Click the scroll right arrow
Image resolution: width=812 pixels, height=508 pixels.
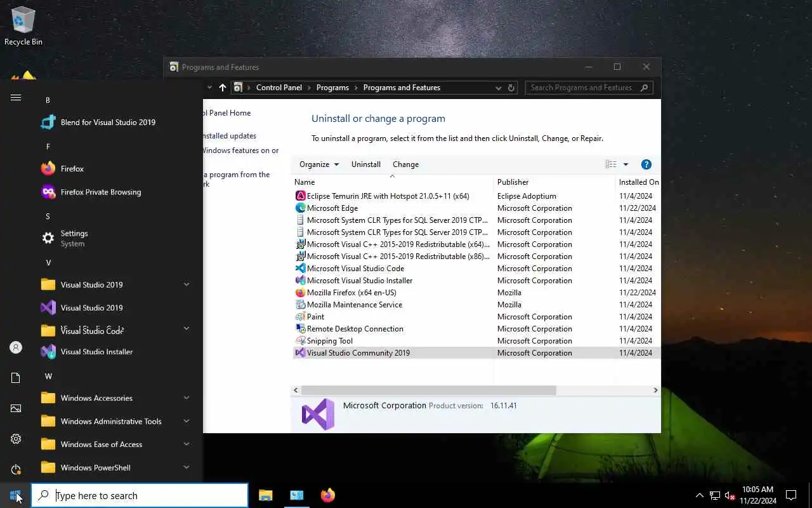click(655, 391)
